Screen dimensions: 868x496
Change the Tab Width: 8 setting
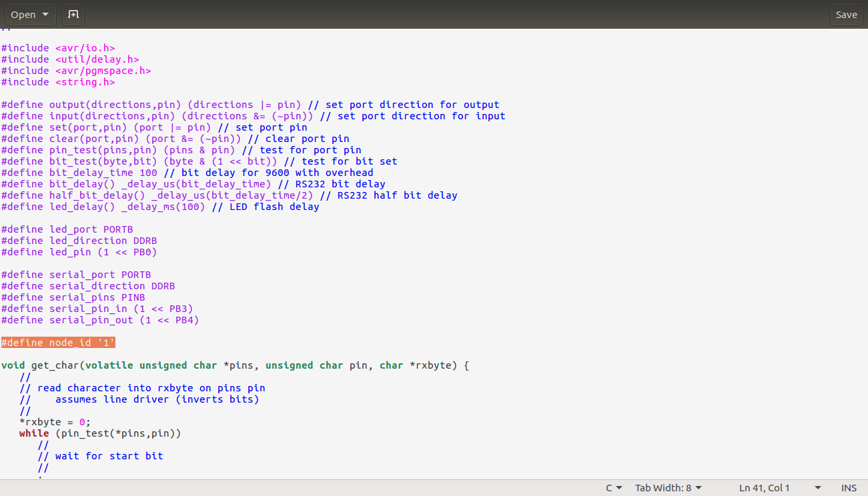(x=669, y=488)
